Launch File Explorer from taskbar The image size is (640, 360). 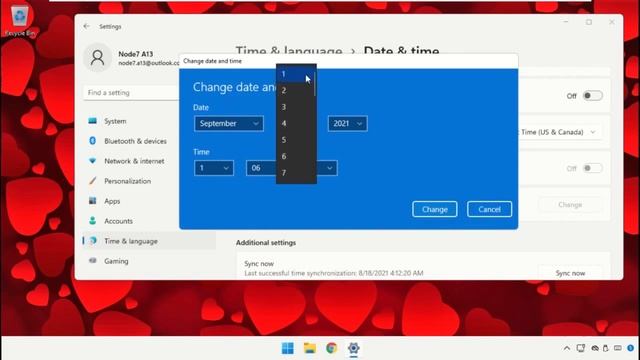point(310,348)
